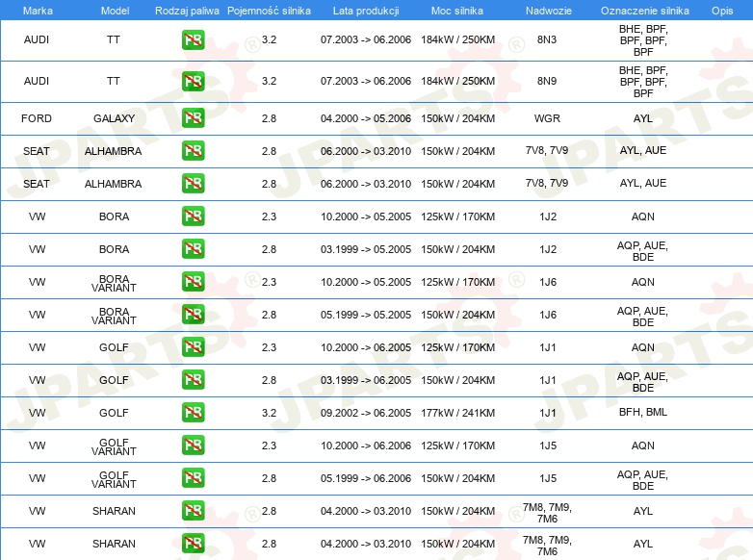Select 184kW / 250KM in the 8N9 row
753x560 pixels.
pyautogui.click(x=457, y=81)
